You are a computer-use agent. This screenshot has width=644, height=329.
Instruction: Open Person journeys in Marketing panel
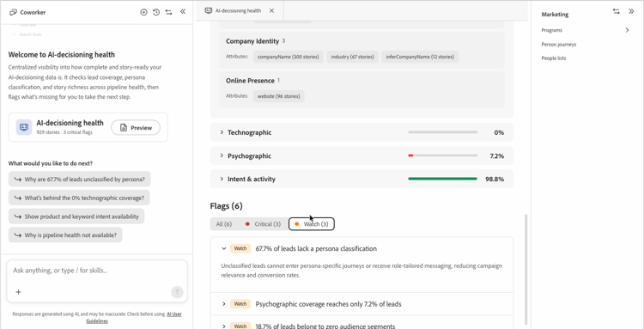pos(559,45)
